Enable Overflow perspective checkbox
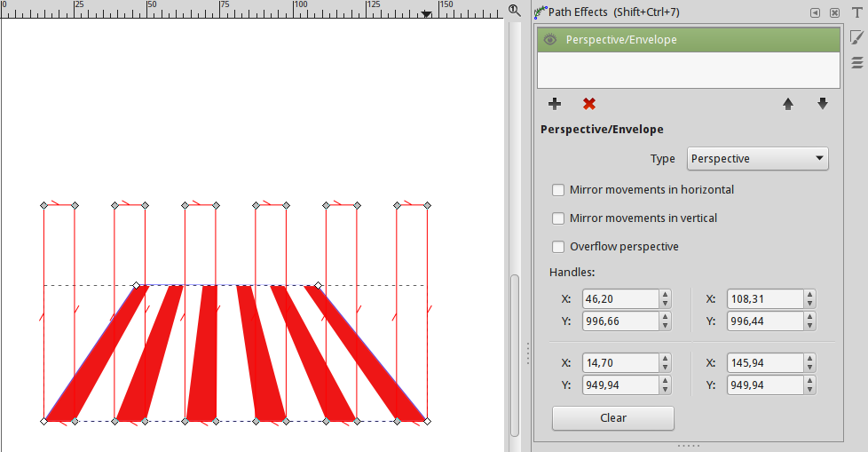The height and width of the screenshot is (452, 868). (558, 247)
